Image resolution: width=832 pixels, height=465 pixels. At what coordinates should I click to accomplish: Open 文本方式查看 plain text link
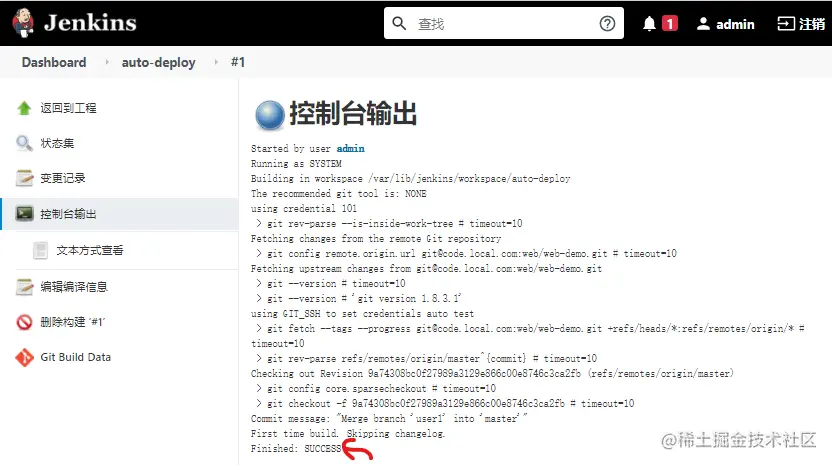(90, 250)
